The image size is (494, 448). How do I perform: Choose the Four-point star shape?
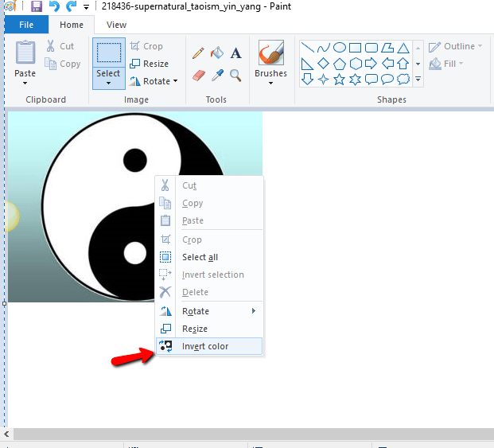(x=323, y=79)
